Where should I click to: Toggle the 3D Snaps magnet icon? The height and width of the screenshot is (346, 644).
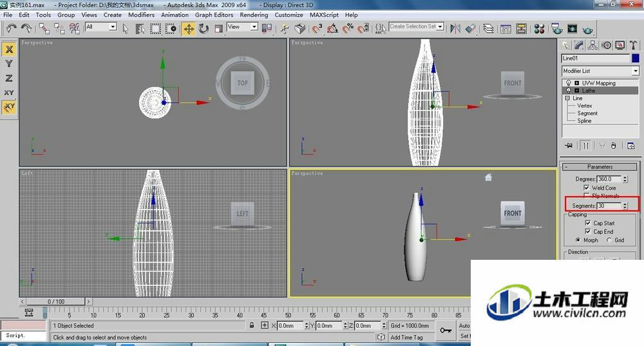coord(317,28)
